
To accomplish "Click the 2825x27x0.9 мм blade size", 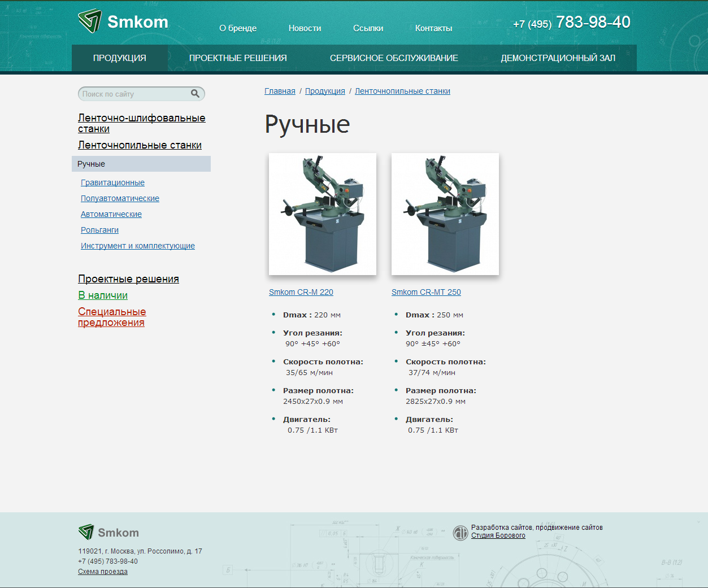I will coord(436,402).
